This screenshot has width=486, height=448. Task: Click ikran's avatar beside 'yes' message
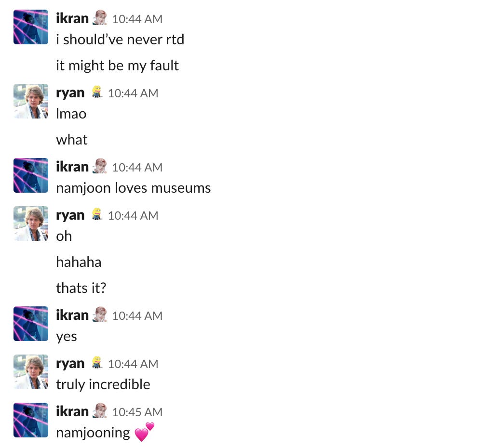click(31, 324)
